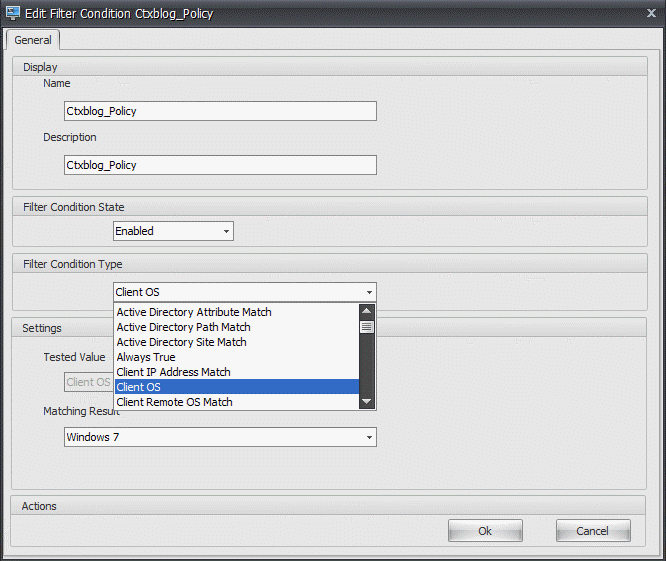Choose Client IP Address Match
Image resolution: width=666 pixels, height=561 pixels.
(x=237, y=372)
